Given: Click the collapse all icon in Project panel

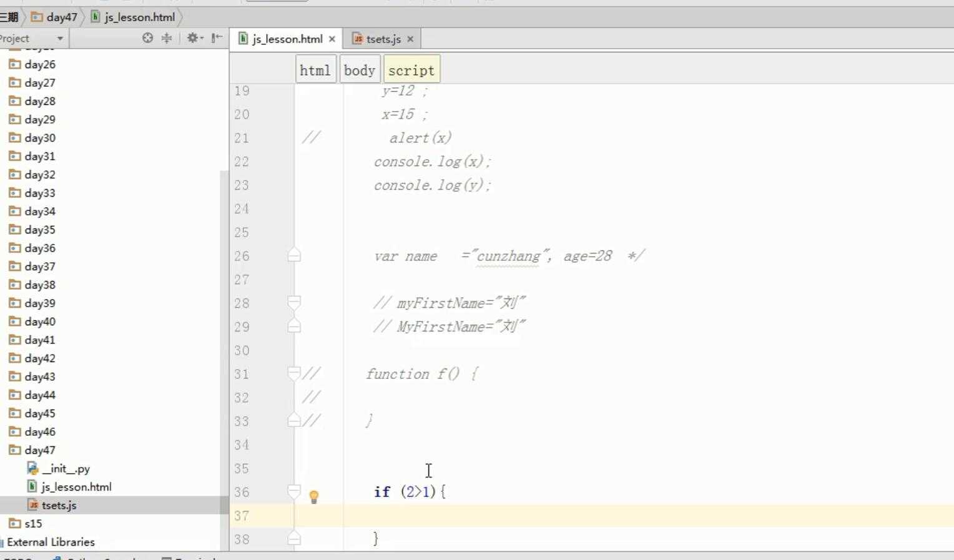Looking at the screenshot, I should [x=167, y=38].
